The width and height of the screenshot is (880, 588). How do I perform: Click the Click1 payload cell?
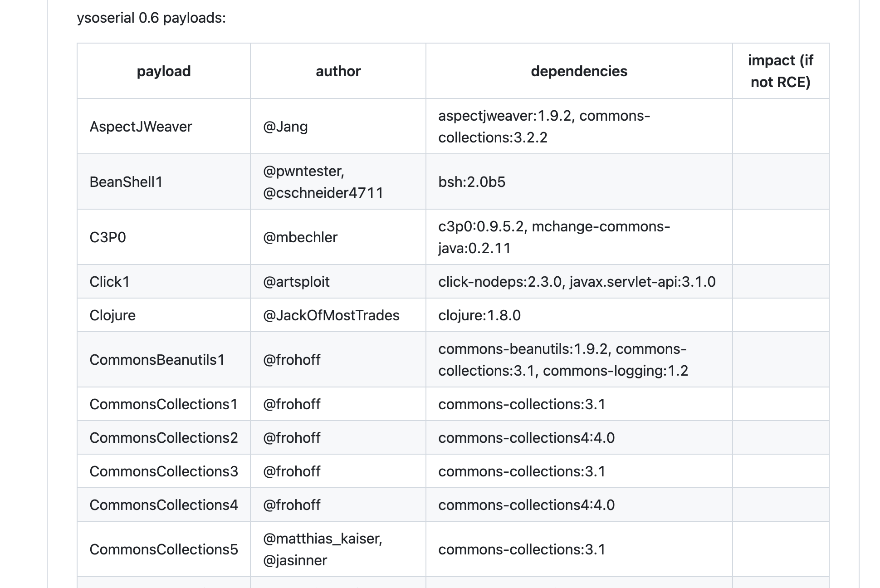[109, 282]
